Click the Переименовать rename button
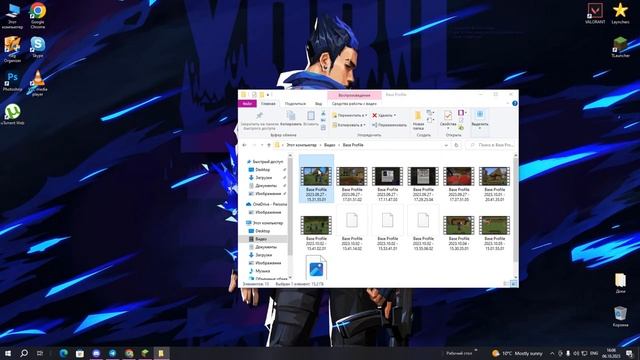This screenshot has height=360, width=640. coord(389,125)
